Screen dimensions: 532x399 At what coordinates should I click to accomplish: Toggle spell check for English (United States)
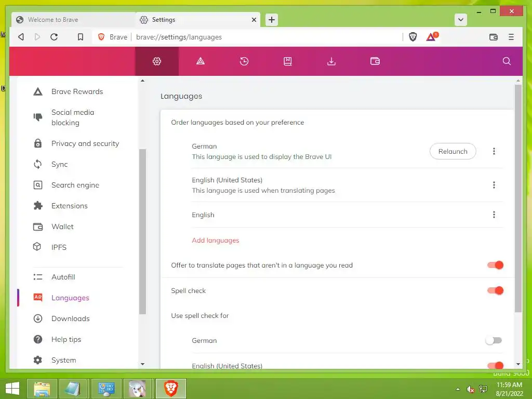pos(495,365)
